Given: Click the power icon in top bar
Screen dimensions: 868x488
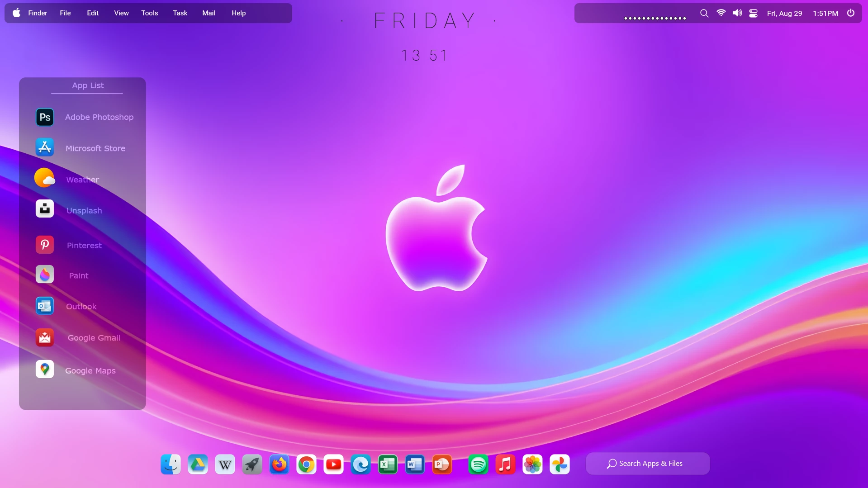Looking at the screenshot, I should pyautogui.click(x=851, y=13).
